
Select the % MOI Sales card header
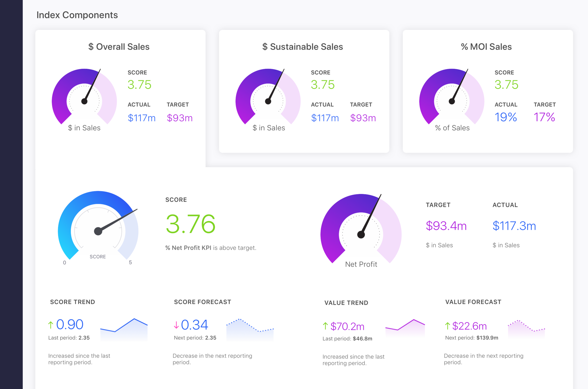point(486,46)
